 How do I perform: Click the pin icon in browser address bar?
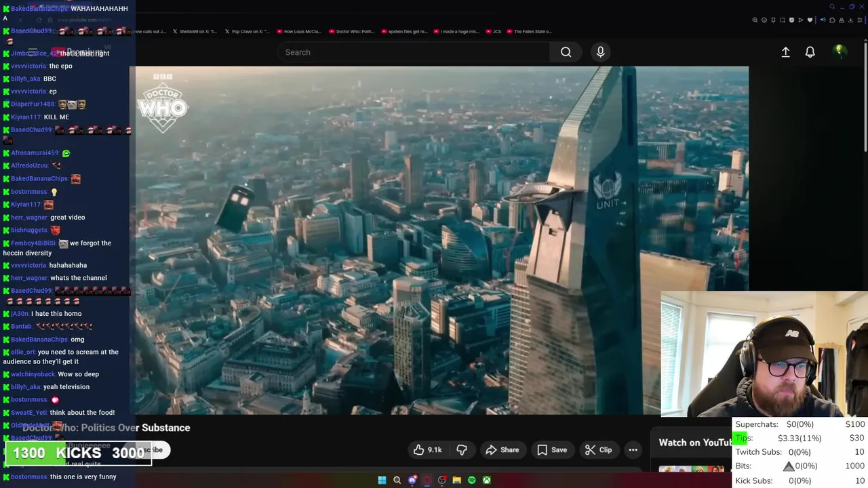click(773, 20)
